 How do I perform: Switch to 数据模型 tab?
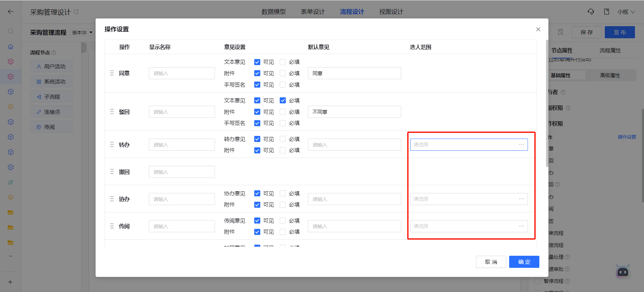point(274,12)
